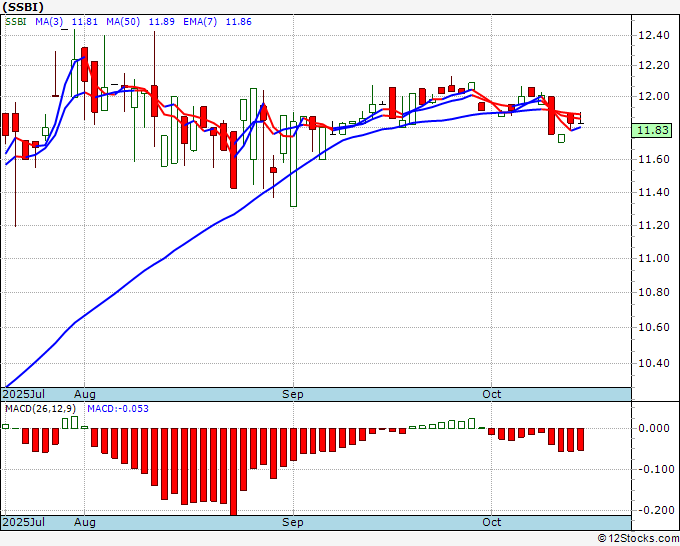
Task: Select the SSBI legend label
Action: [x=16, y=22]
